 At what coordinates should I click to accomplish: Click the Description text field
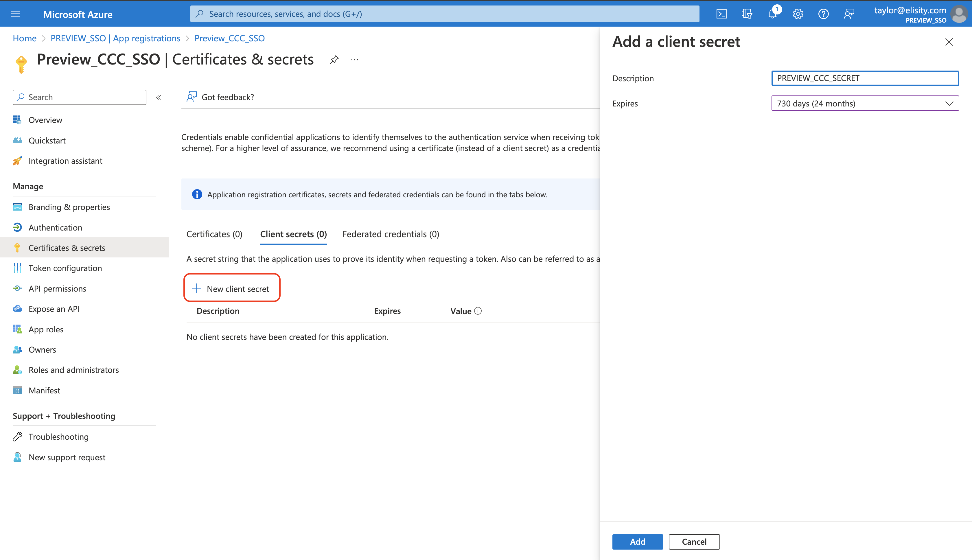coord(865,78)
